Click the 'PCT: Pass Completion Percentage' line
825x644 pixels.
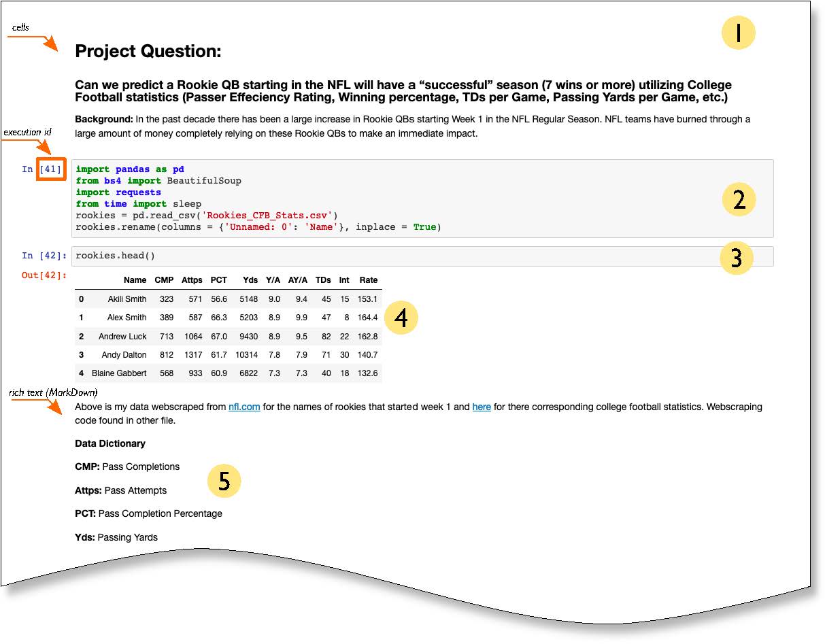148,513
